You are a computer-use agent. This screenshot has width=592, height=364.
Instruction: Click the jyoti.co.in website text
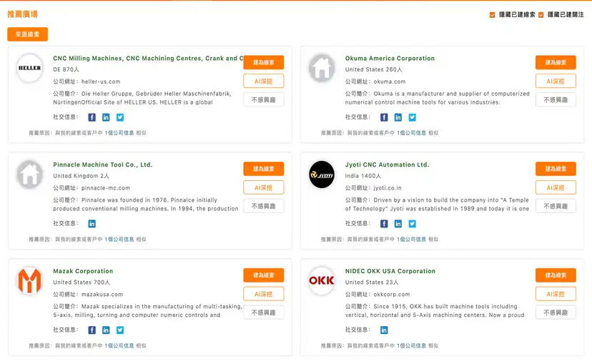pos(388,188)
